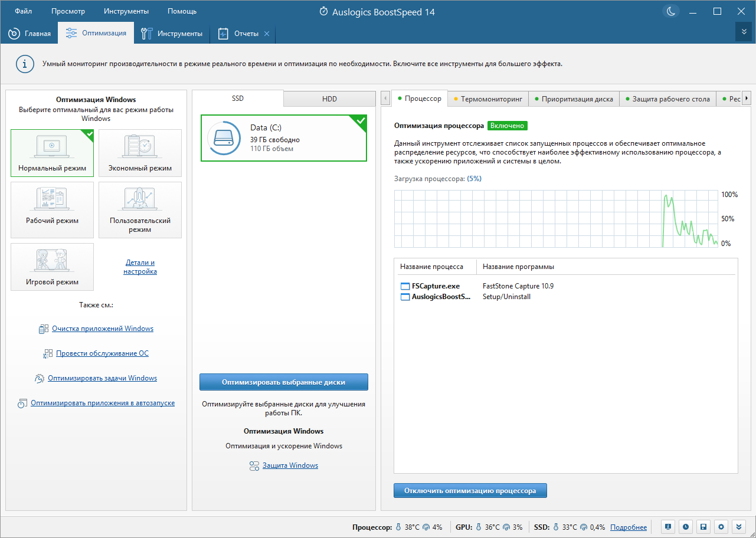Select Пользовательский режим mode card
This screenshot has width=756, height=538.
click(140, 210)
